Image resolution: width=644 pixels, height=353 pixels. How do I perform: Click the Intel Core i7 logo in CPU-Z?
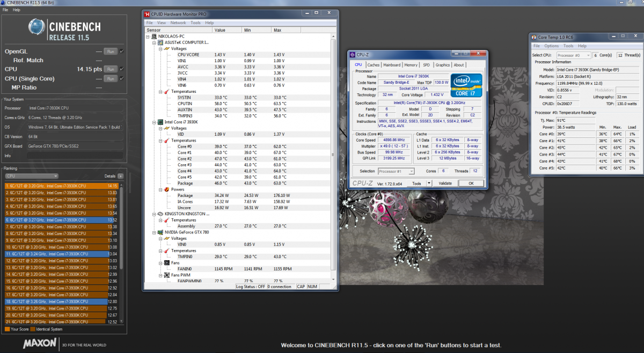[466, 85]
